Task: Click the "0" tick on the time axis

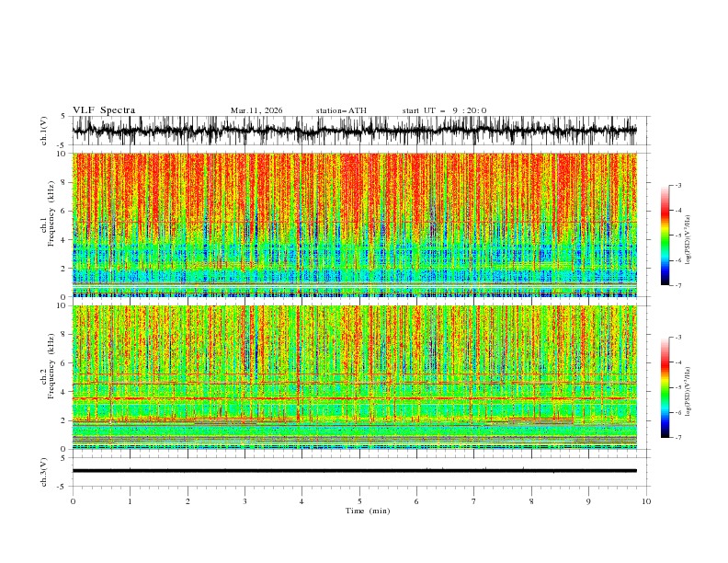Action: click(73, 501)
